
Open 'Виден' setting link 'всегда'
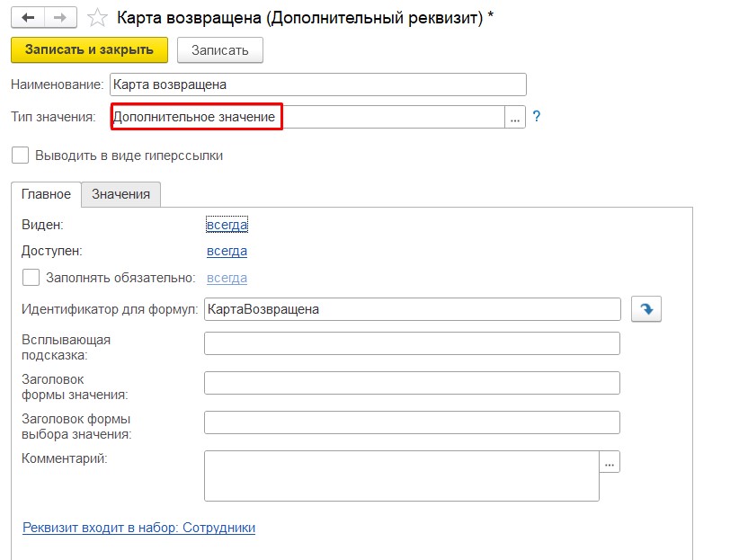pos(227,225)
